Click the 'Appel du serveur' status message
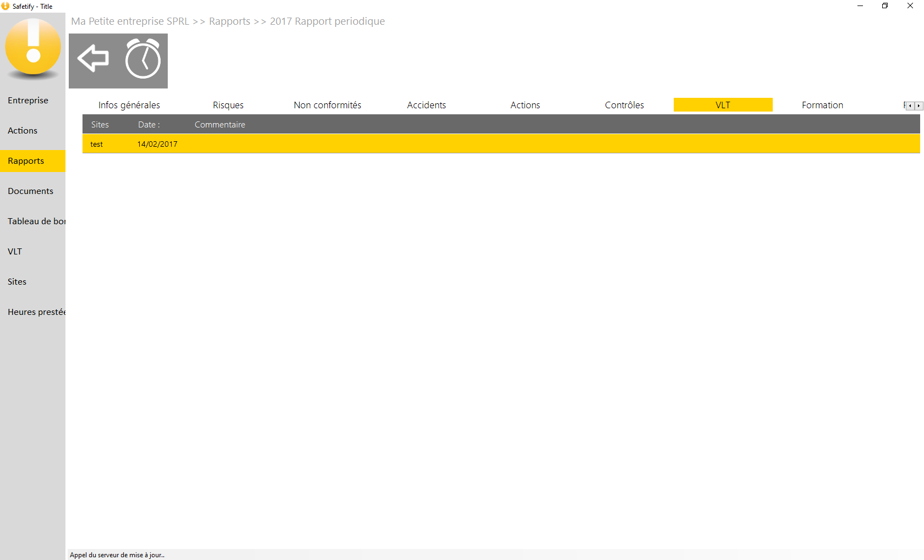 click(117, 555)
